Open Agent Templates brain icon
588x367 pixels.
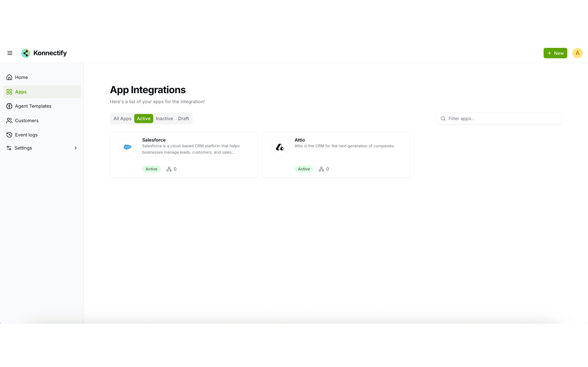tap(9, 106)
